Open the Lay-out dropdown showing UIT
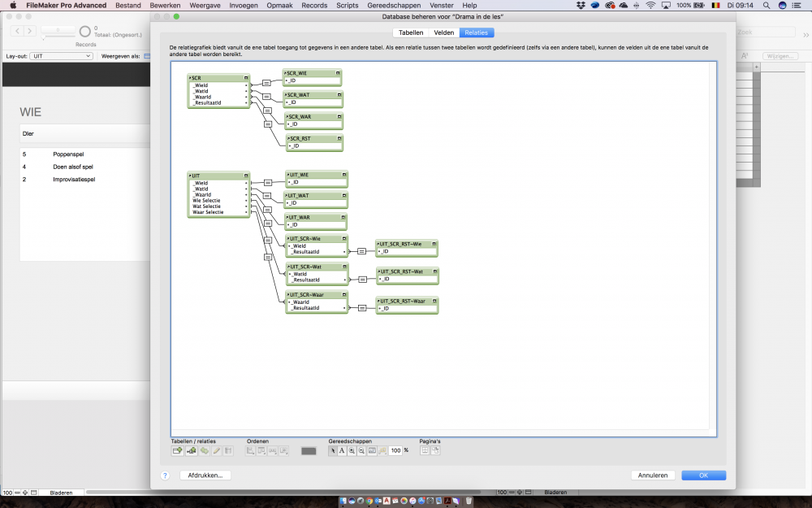This screenshot has height=508, width=812. 63,56
